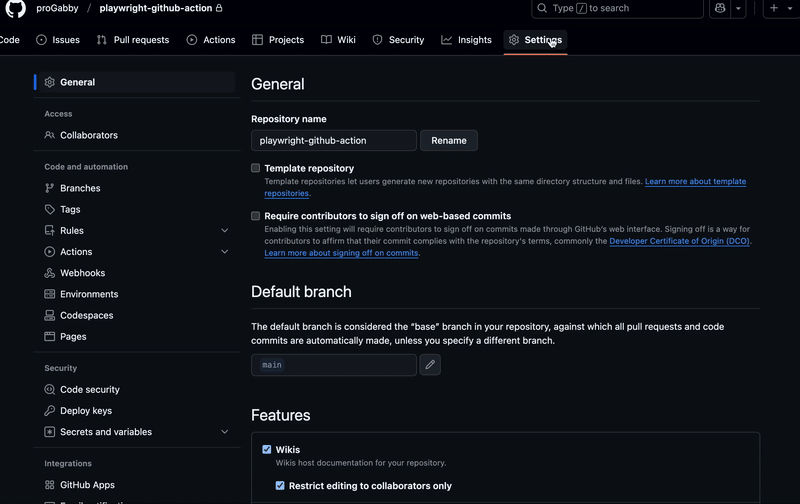Viewport: 800px width, 504px height.
Task: Open 'Learn more about signing off' link
Action: click(341, 253)
